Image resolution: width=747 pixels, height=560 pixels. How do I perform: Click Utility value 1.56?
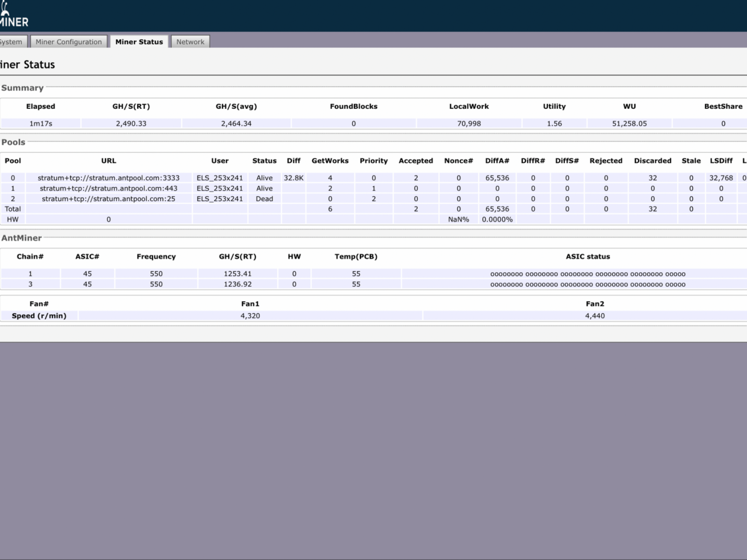tap(554, 123)
